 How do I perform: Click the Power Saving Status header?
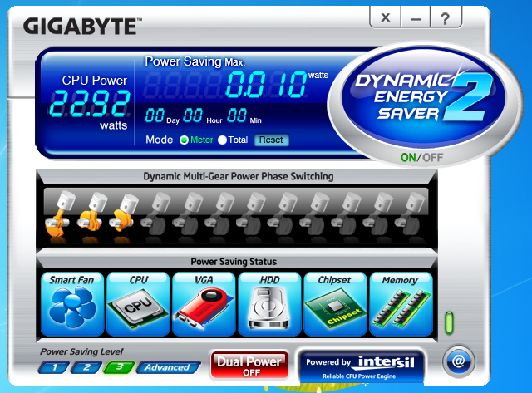coord(234,262)
